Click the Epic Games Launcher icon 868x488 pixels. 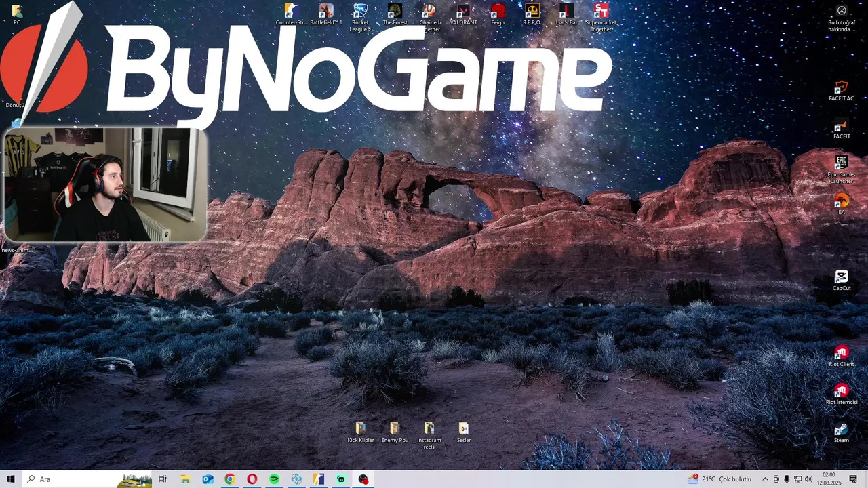coord(842,169)
